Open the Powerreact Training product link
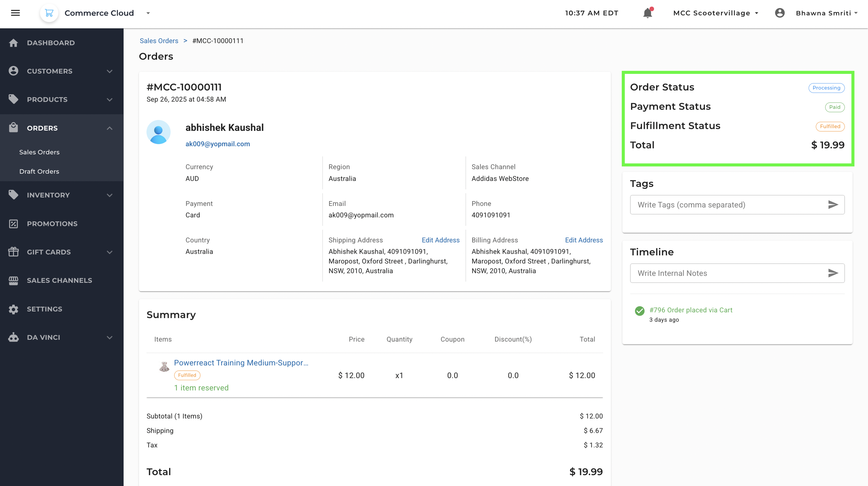 point(241,363)
